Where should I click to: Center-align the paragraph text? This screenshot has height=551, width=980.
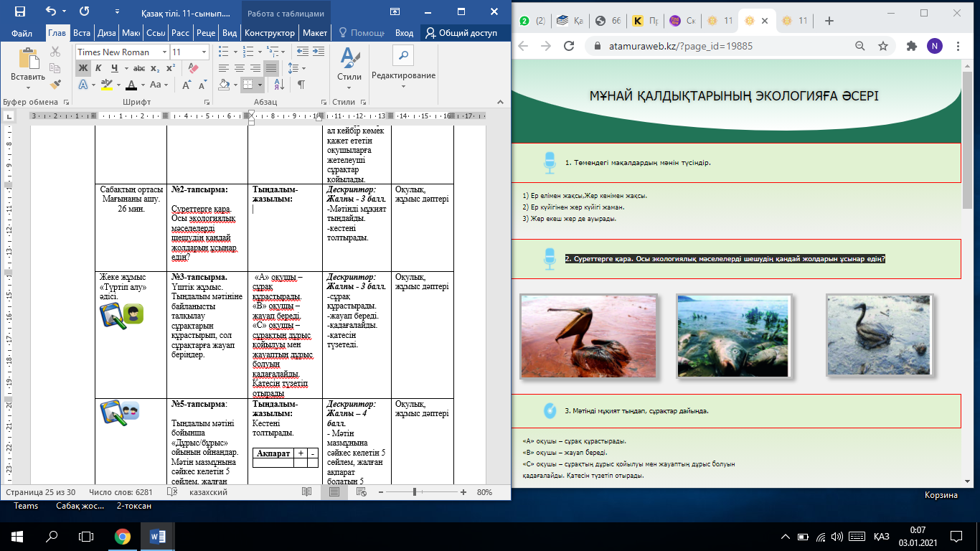240,68
